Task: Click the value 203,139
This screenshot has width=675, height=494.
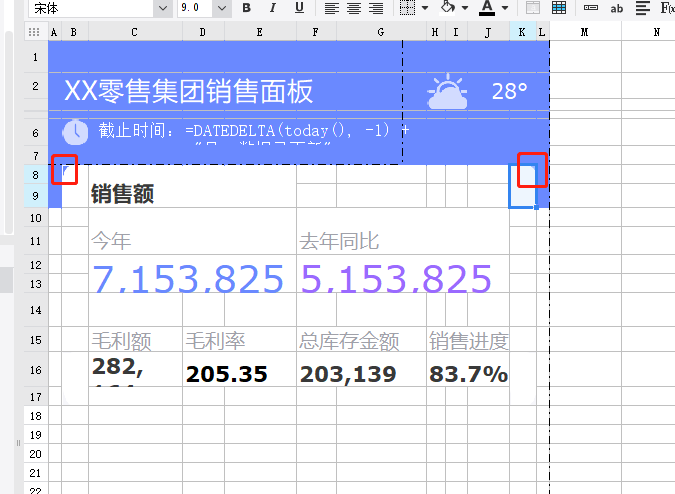Action: coord(348,374)
